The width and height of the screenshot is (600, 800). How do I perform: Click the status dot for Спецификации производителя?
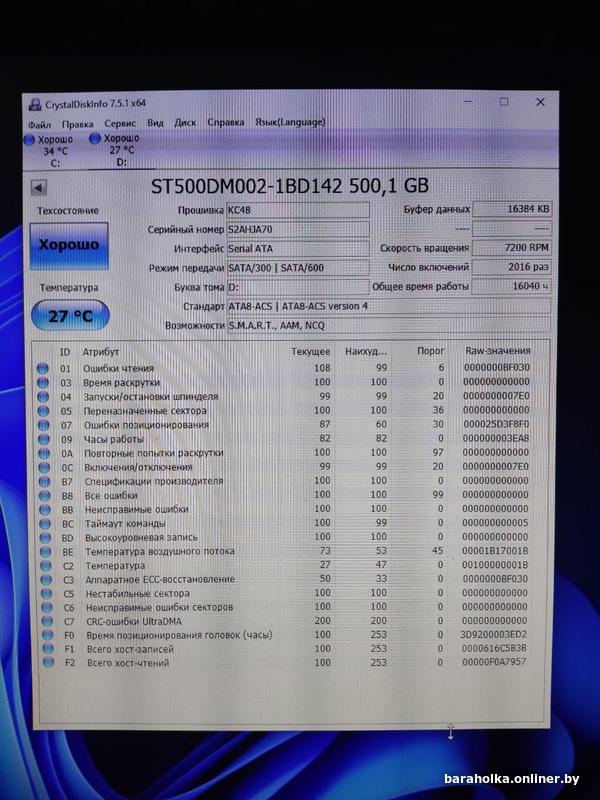(45, 482)
